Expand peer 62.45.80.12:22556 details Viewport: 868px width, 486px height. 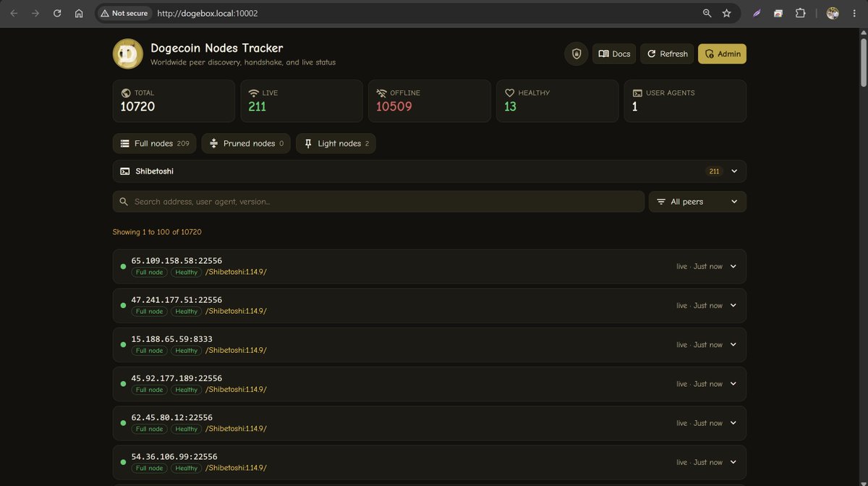tap(733, 422)
